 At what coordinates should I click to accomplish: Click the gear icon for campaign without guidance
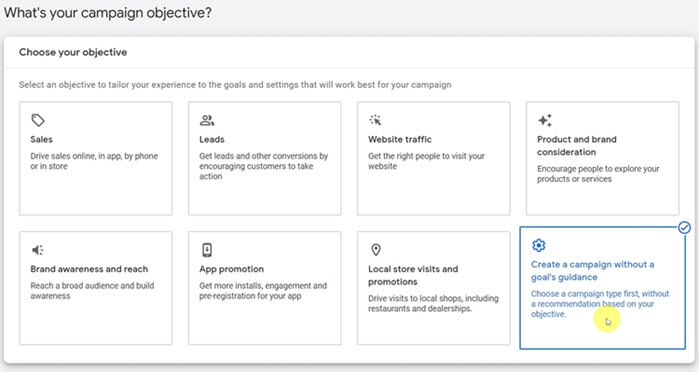point(539,245)
